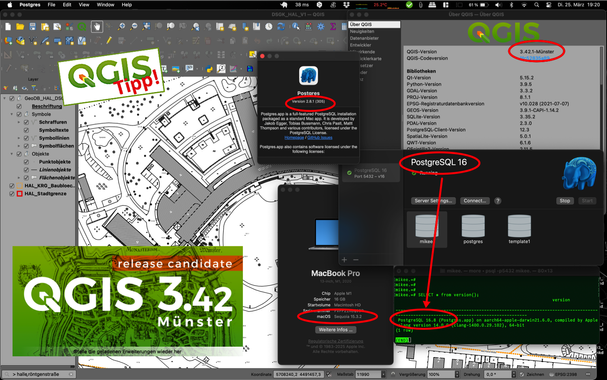The image size is (607, 380).
Task: Open the Python console icon
Action: [x=209, y=69]
